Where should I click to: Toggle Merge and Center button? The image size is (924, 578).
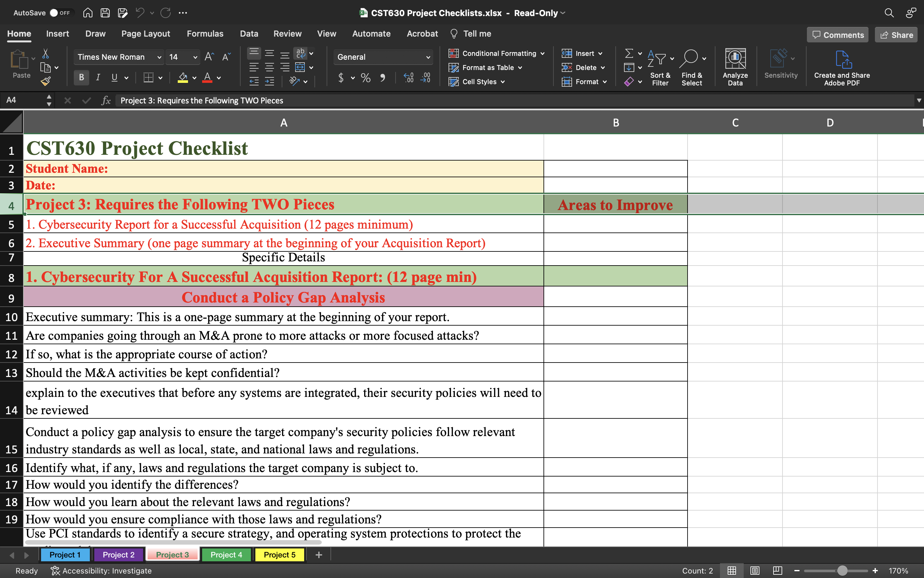tap(300, 67)
